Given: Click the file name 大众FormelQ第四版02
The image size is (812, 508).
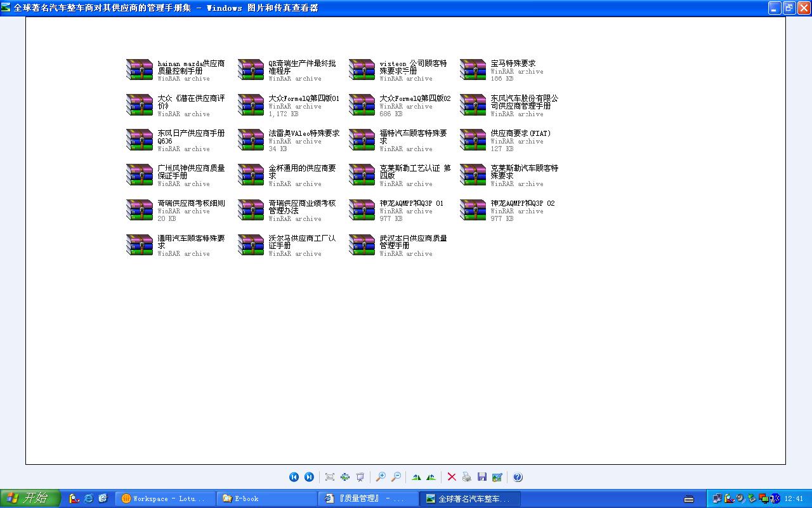Looking at the screenshot, I should click(x=416, y=98).
